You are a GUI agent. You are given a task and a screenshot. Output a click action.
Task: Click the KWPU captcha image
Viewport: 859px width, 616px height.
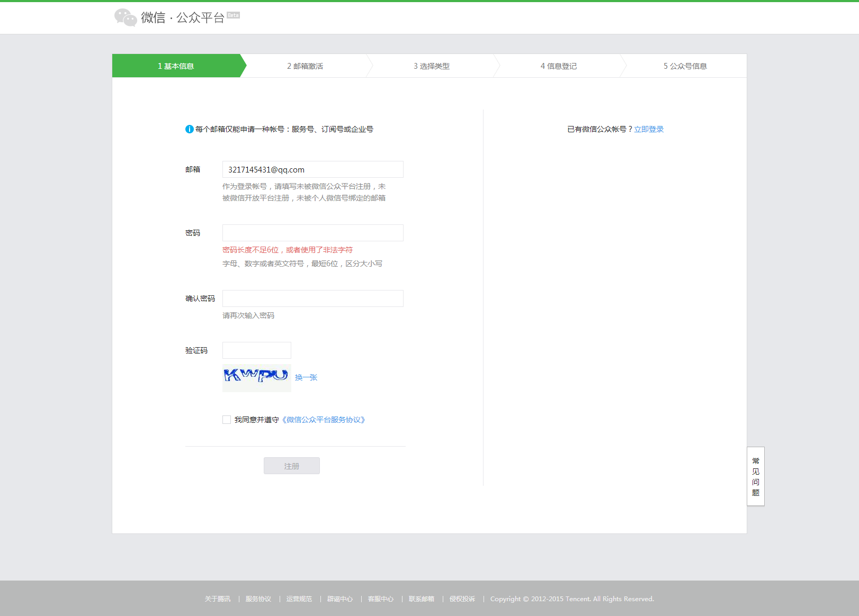[256, 378]
